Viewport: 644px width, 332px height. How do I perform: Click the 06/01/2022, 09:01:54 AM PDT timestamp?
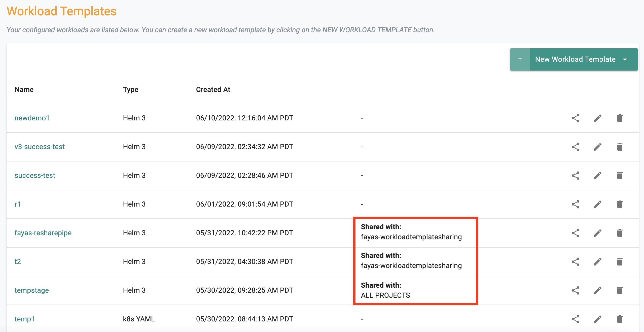(x=244, y=204)
